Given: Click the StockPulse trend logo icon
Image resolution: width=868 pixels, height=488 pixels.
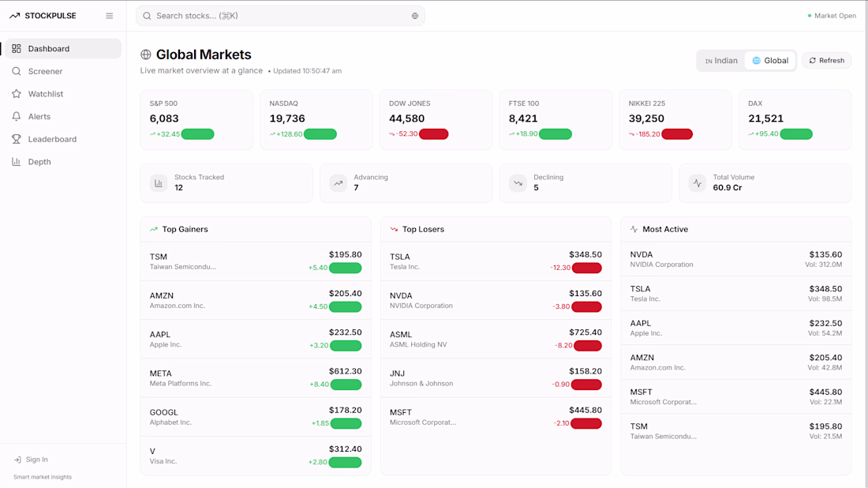Looking at the screenshot, I should (15, 16).
